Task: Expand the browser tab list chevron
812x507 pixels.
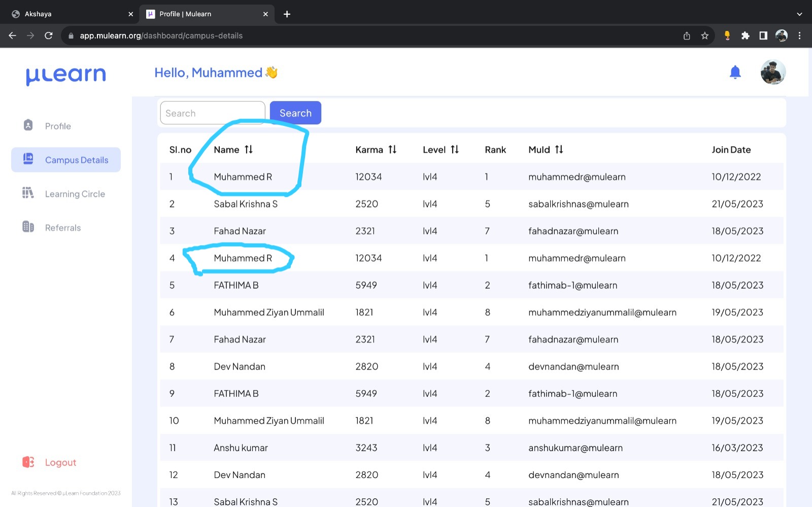Action: tap(800, 14)
